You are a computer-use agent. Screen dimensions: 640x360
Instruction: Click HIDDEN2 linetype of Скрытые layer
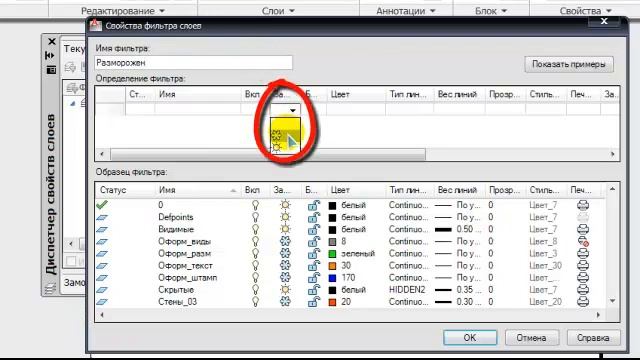tap(407, 290)
